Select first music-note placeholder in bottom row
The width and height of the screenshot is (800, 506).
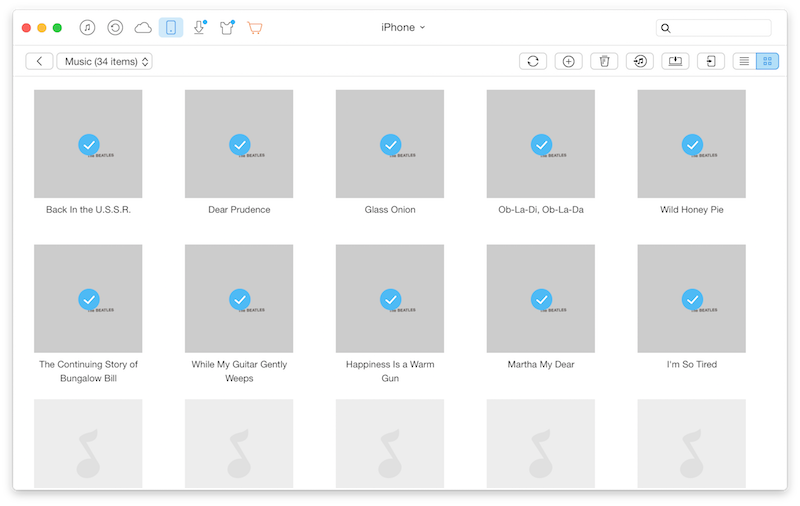click(x=88, y=444)
